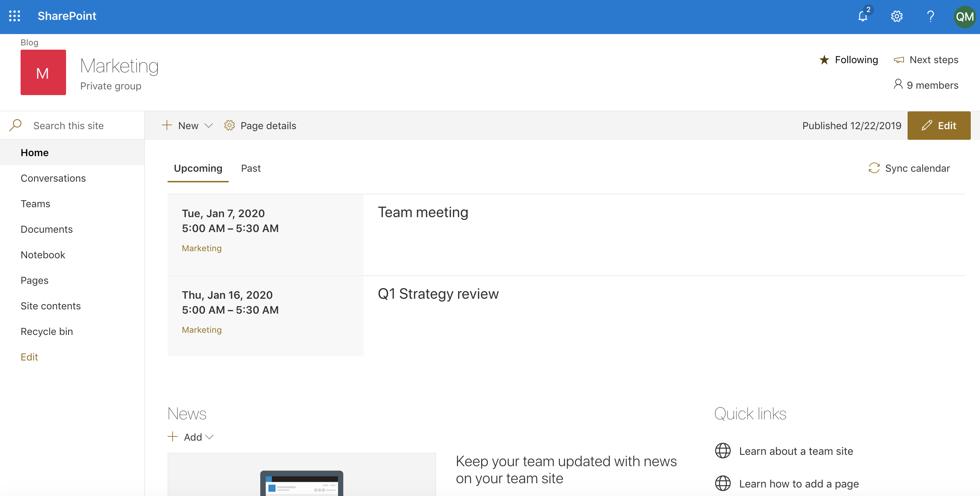The width and height of the screenshot is (980, 496).
Task: Click the Published 12/22/2019 status text
Action: pyautogui.click(x=851, y=126)
